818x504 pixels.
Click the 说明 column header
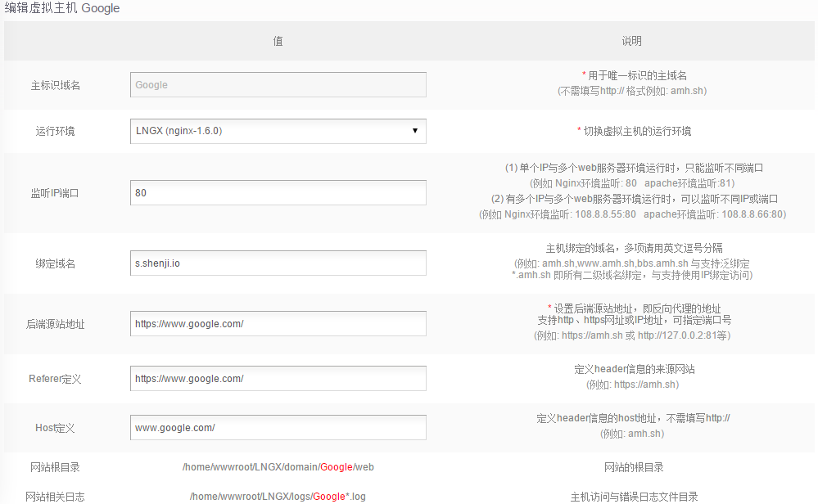(631, 41)
